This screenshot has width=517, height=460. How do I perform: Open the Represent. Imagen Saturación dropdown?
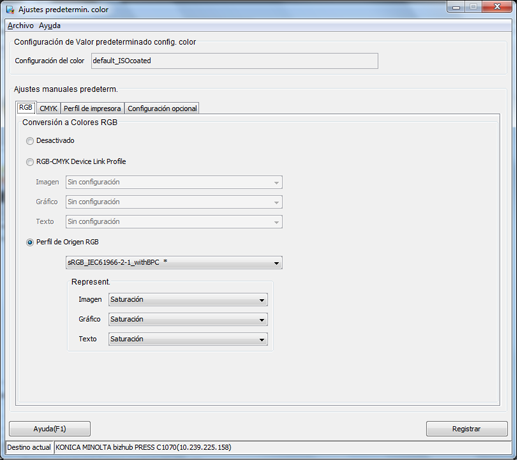[x=188, y=300]
